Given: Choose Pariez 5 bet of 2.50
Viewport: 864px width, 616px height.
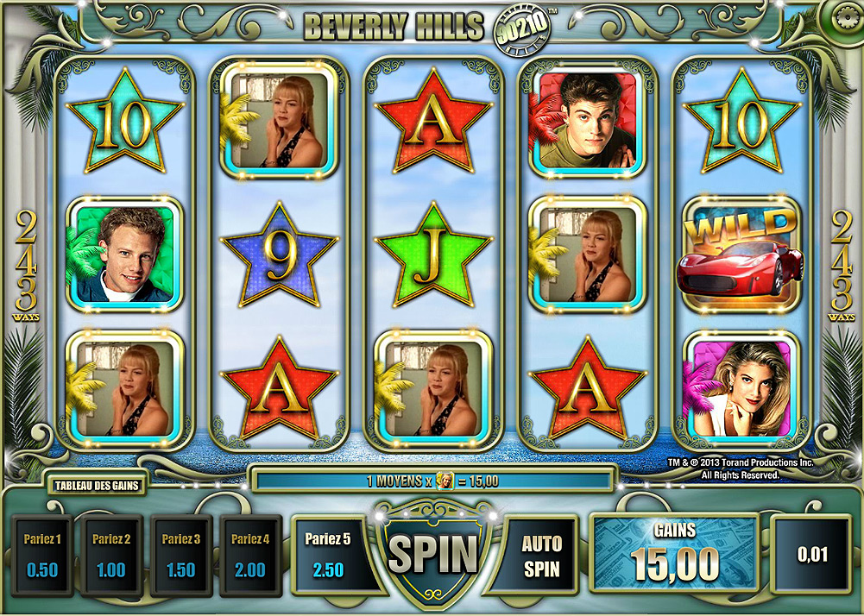Looking at the screenshot, I should coord(328,554).
